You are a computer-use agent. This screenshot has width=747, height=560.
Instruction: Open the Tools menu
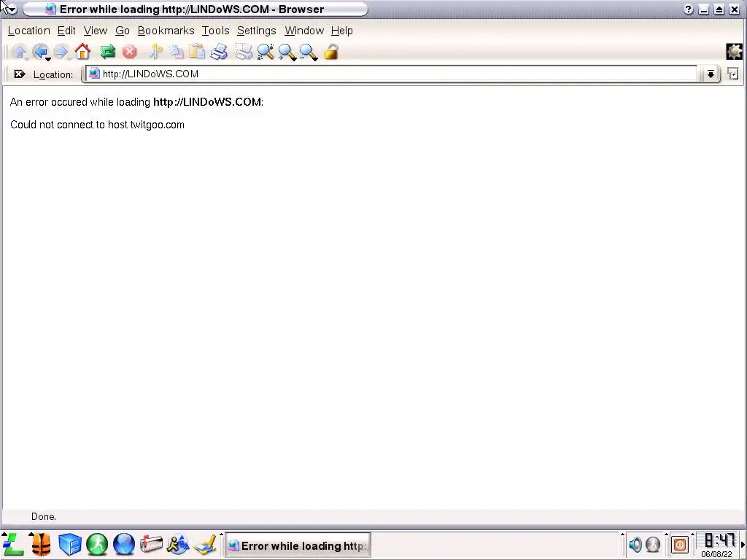(x=215, y=31)
